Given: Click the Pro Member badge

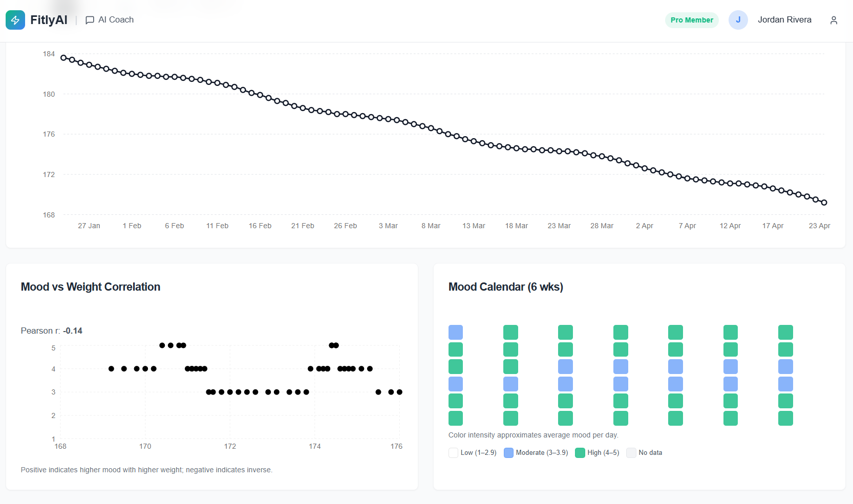Looking at the screenshot, I should [x=692, y=20].
